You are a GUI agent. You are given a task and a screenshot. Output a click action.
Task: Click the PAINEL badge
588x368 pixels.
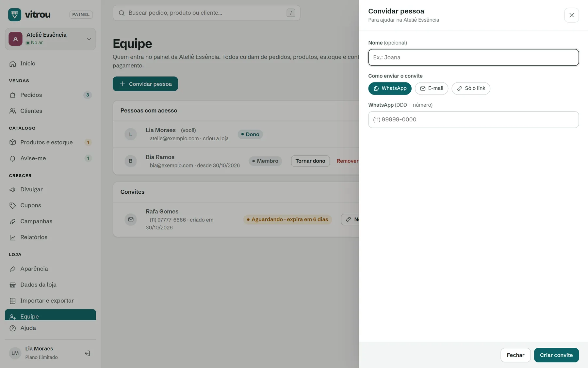[81, 15]
